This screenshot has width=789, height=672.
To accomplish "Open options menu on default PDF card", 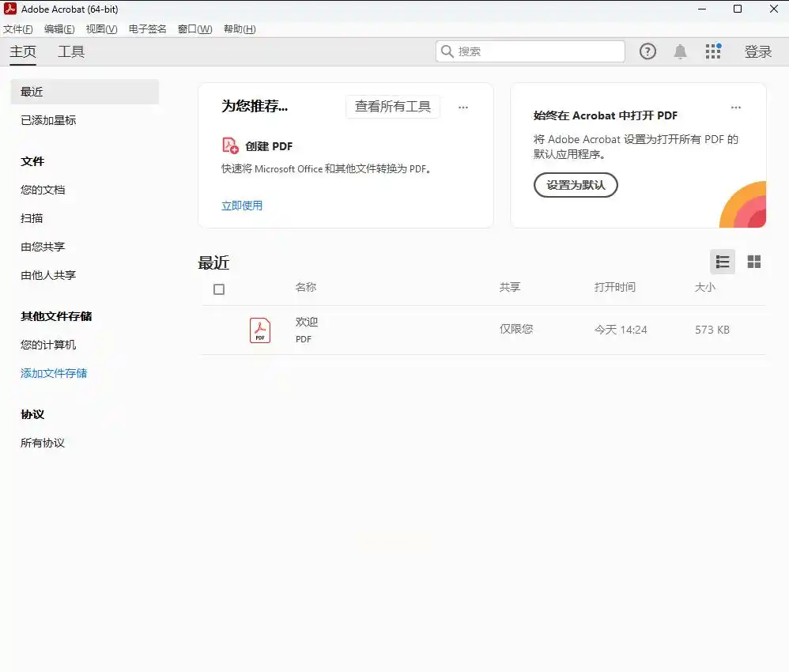I will tap(736, 108).
